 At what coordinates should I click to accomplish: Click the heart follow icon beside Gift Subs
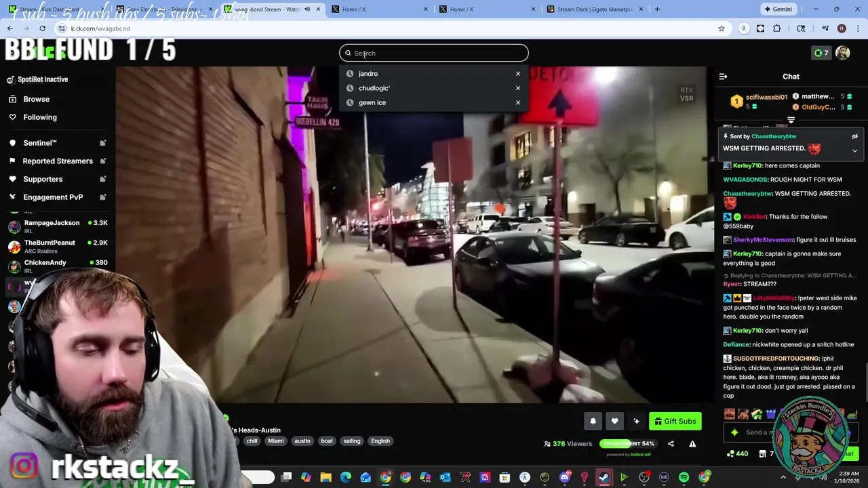(x=614, y=421)
